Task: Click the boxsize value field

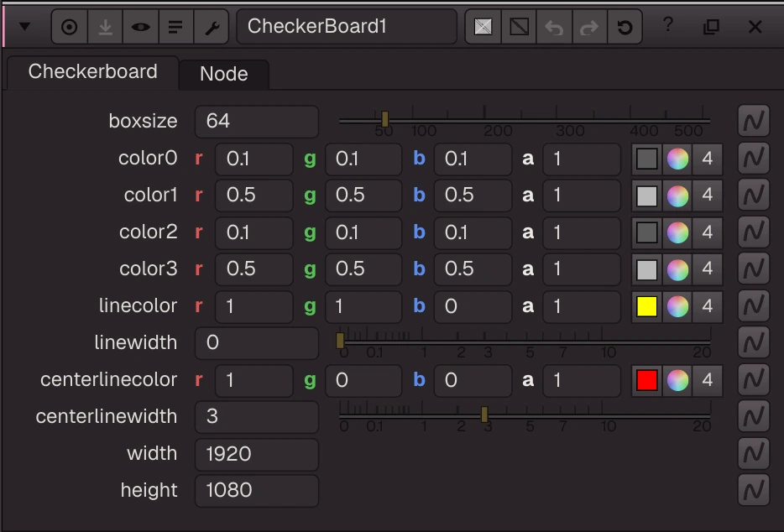Action: point(257,121)
